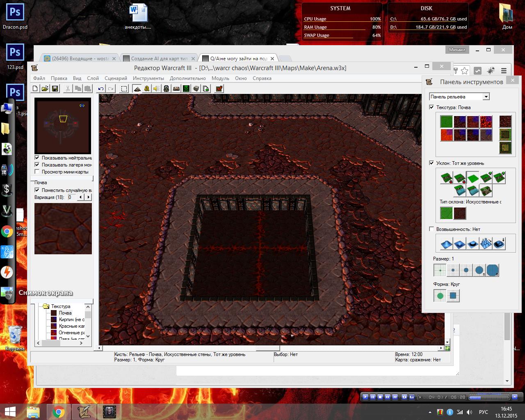The image size is (525, 420).
Task: Pick the square brush shape
Action: [x=453, y=295]
